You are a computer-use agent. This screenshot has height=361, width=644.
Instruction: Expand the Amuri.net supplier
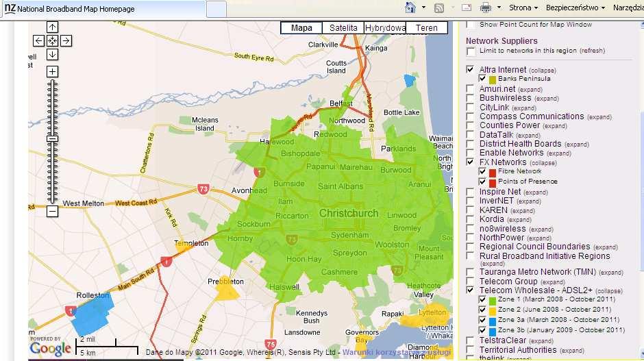530,90
